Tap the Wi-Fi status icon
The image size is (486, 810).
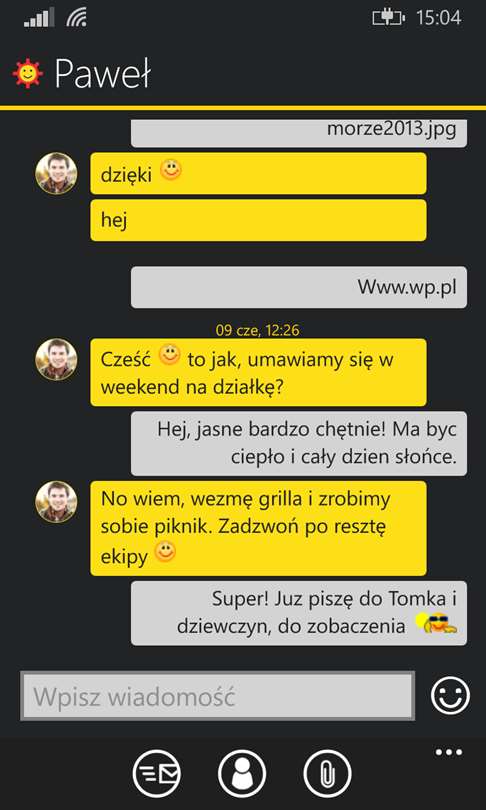click(x=76, y=18)
